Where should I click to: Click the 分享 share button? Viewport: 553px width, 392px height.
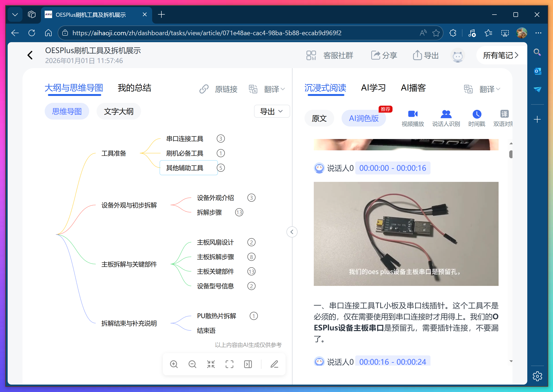[384, 55]
